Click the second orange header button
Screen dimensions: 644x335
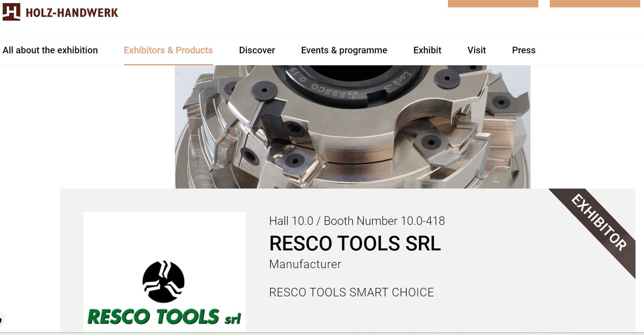[x=595, y=3]
